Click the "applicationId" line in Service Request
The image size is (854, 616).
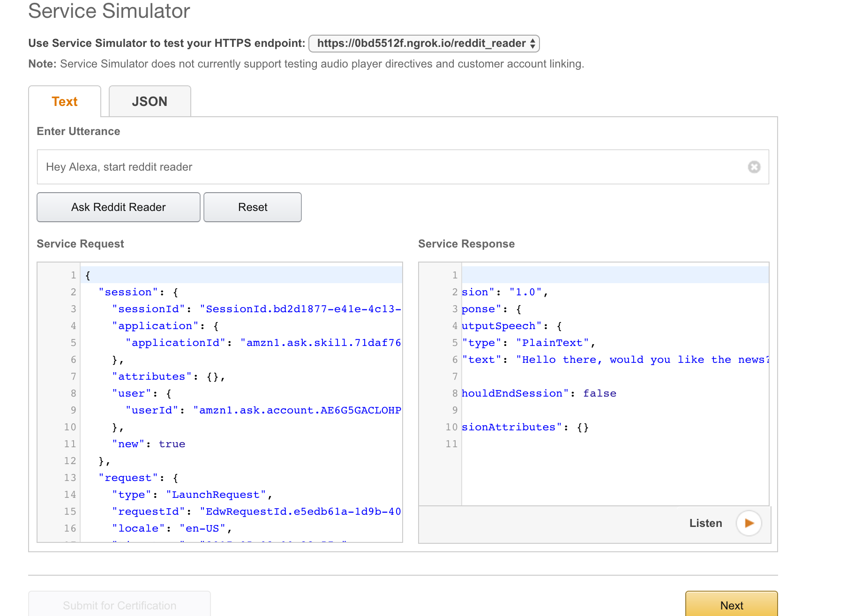pos(263,343)
